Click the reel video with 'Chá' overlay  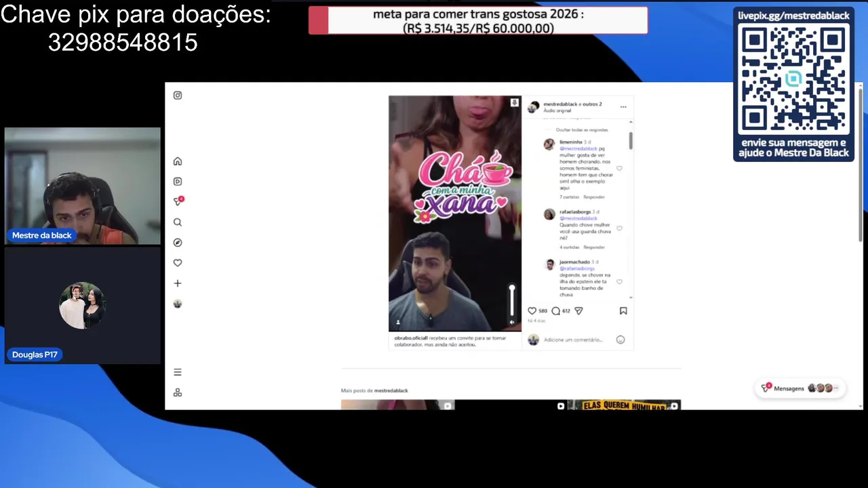pos(455,213)
